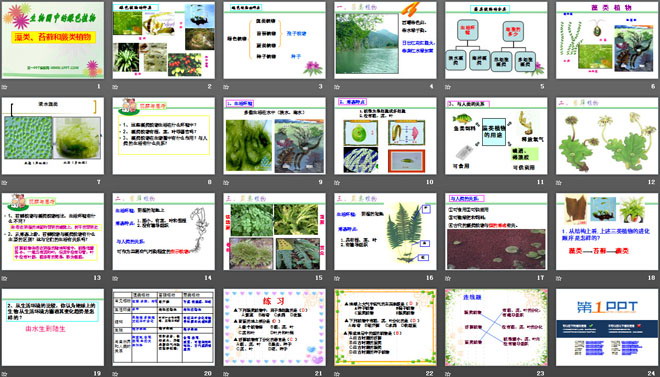Click the transition star icon under slide 1
660x377 pixels.
coord(4,87)
